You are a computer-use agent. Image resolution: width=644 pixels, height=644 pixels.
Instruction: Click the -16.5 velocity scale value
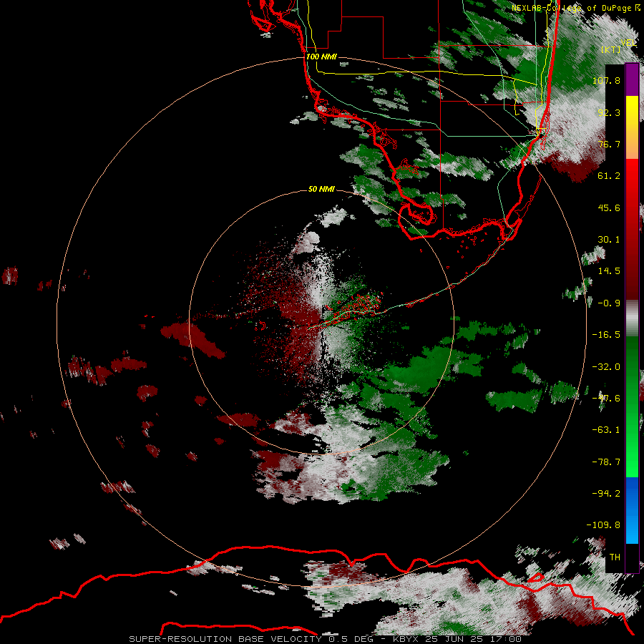click(606, 335)
